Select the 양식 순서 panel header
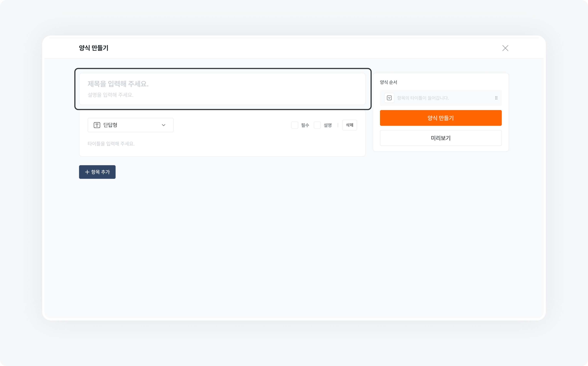The height and width of the screenshot is (366, 588). coord(389,82)
